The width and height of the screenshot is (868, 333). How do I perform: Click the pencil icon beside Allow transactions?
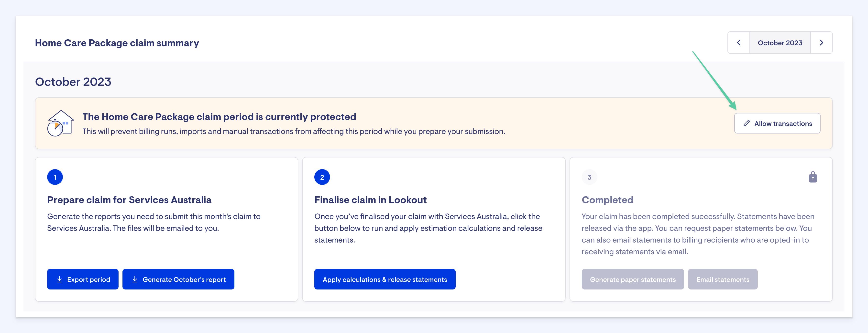point(747,123)
